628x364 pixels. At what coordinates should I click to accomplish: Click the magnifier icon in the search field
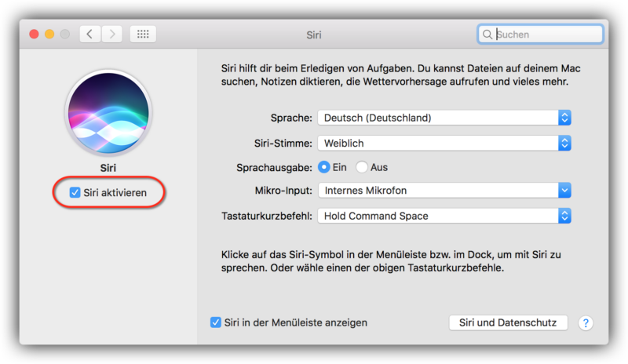(x=487, y=35)
